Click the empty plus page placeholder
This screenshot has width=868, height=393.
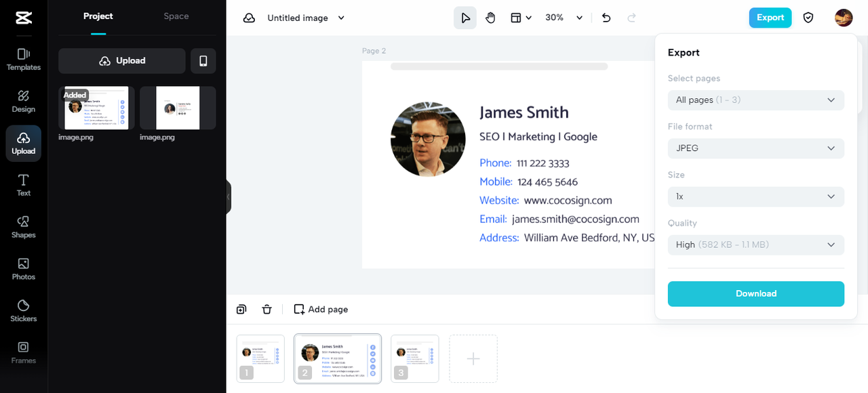473,358
